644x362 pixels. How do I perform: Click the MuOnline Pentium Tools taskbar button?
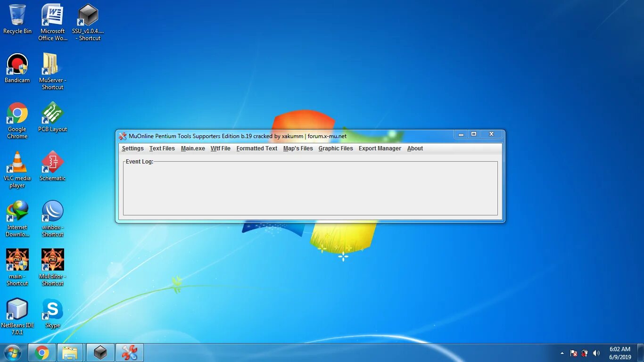point(129,353)
